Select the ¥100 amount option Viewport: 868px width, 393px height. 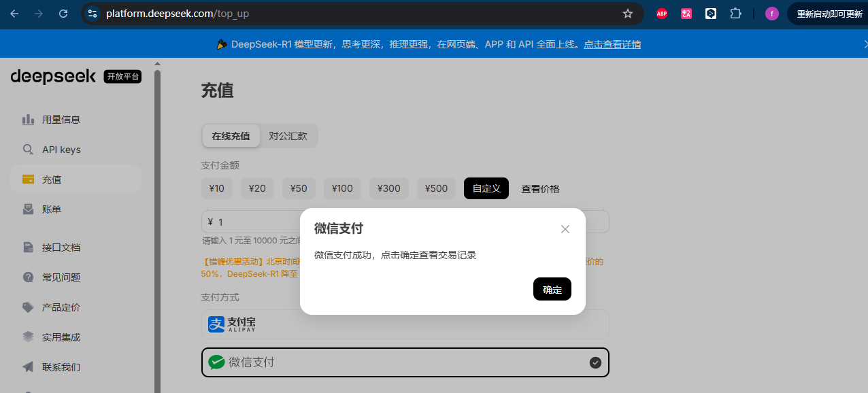click(x=342, y=188)
